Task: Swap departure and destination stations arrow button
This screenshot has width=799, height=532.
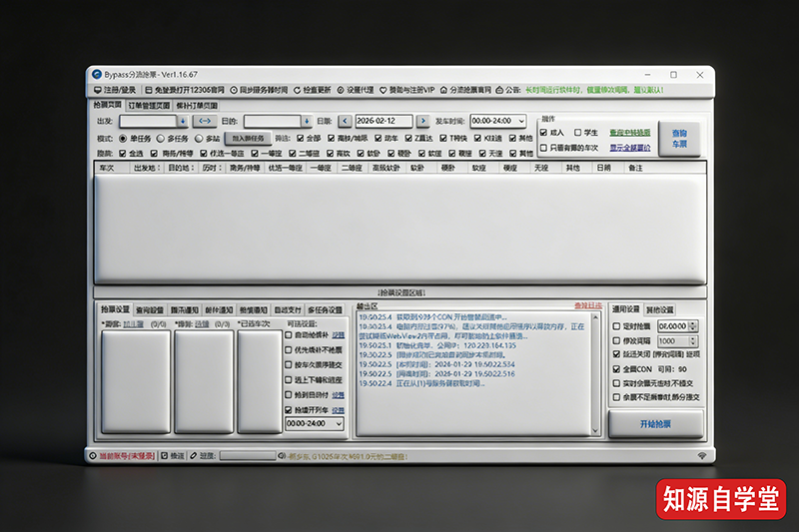Action: point(205,121)
